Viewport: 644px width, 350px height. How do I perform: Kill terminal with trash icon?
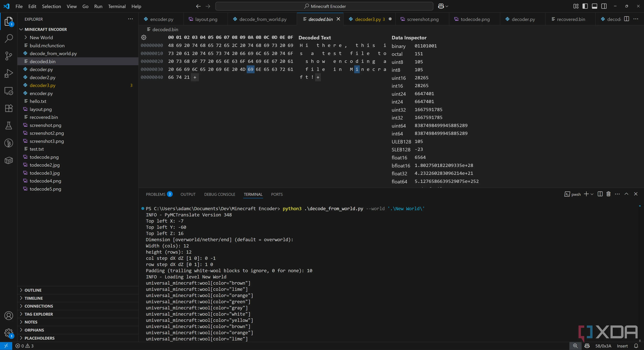click(x=608, y=194)
